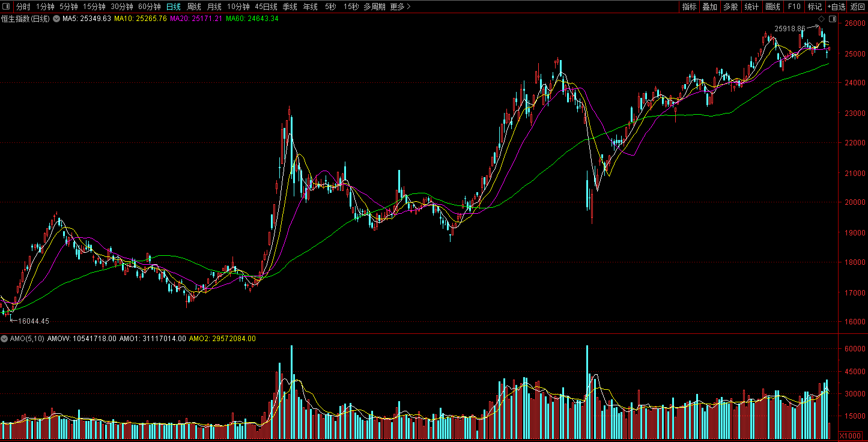Expand the 恒生指数 main chart indicator dropdown
Screen dimensions: 868x442
(x=57, y=19)
